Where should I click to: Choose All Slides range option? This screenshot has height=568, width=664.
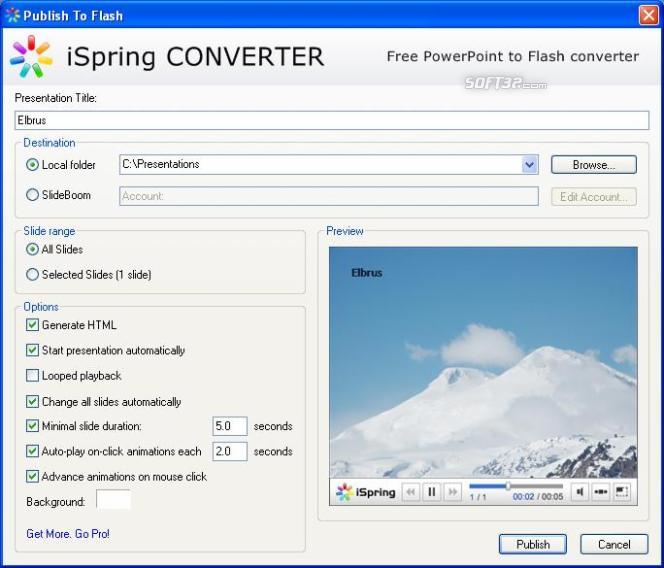pos(32,249)
